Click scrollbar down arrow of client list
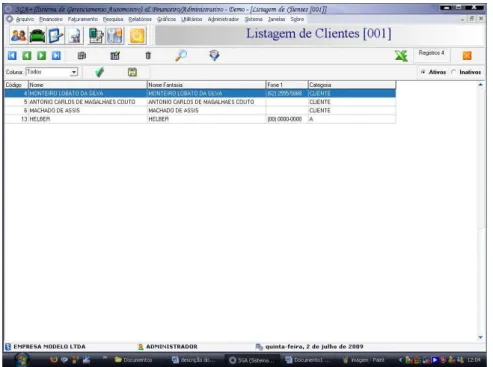Viewport: 493px width, 367px height. pyautogui.click(x=480, y=337)
